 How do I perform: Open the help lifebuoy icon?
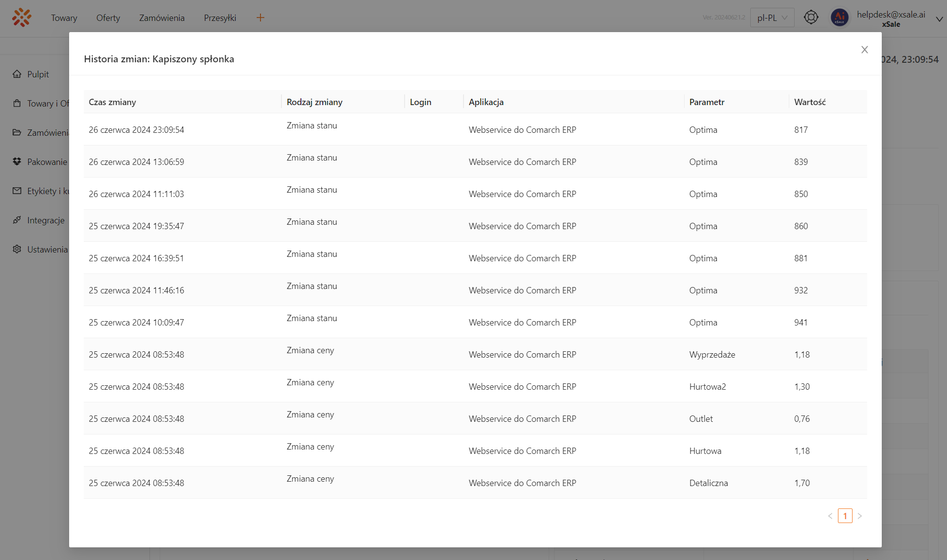click(811, 18)
